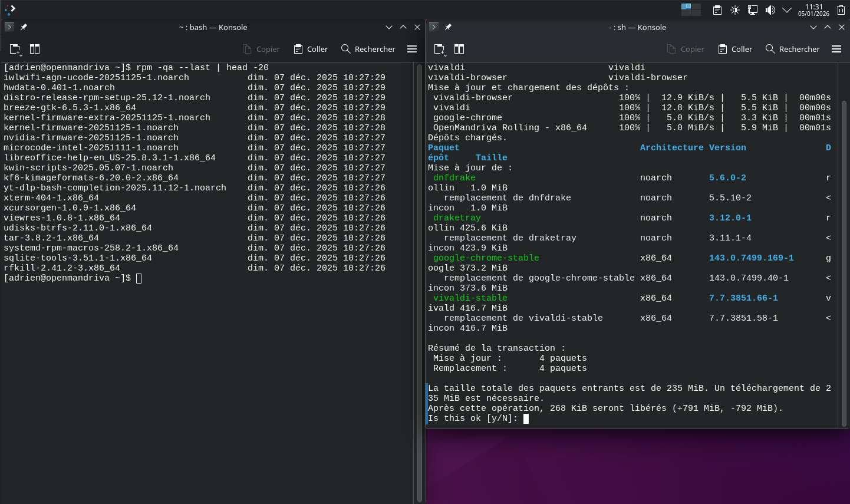850x504 pixels.
Task: Open new tab dropdown in right Konsole
Action: click(440, 50)
